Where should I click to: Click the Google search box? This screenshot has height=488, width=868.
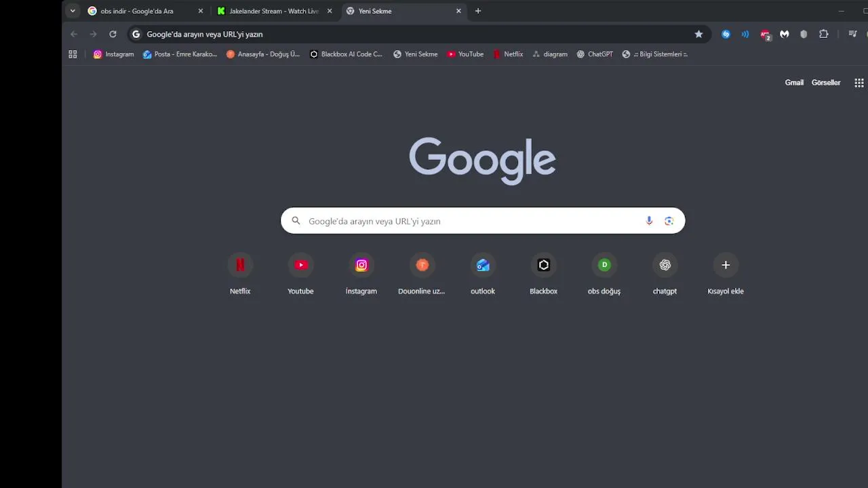[x=483, y=221]
